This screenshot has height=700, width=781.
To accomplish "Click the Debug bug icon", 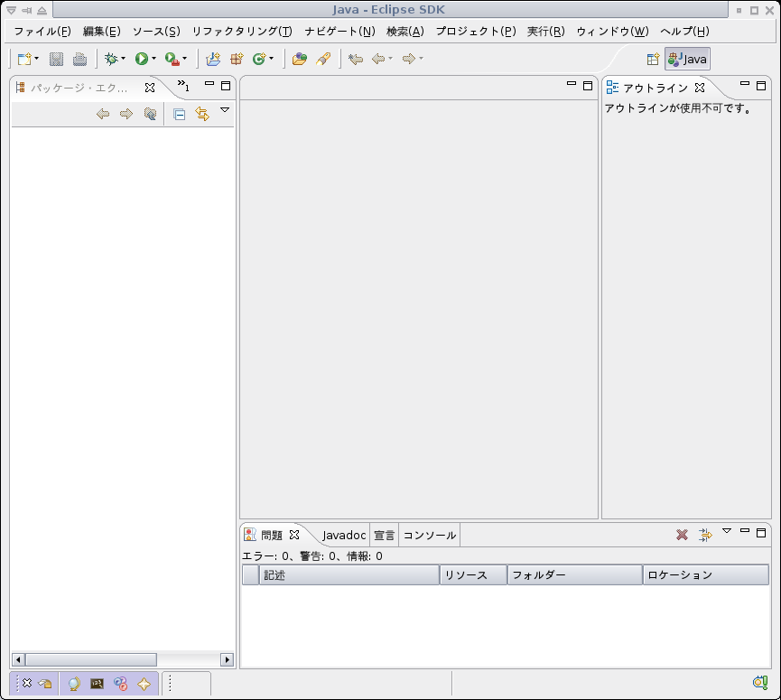I will [110, 59].
